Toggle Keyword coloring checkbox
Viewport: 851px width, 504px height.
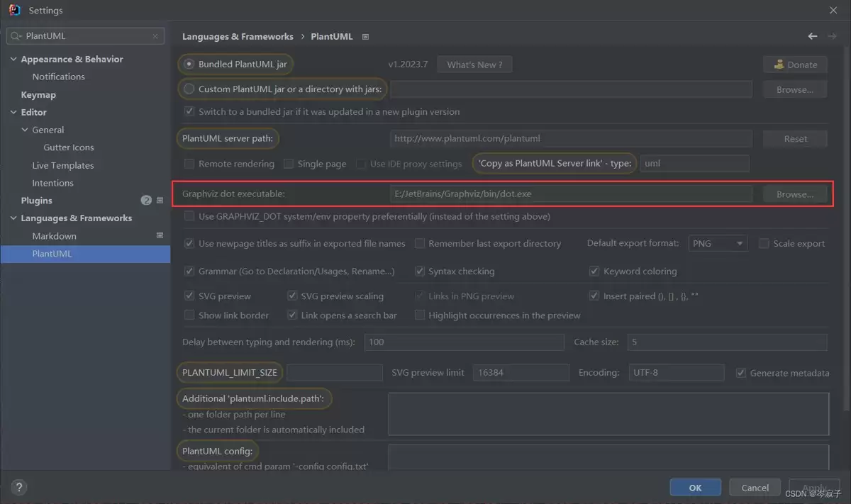(x=594, y=271)
